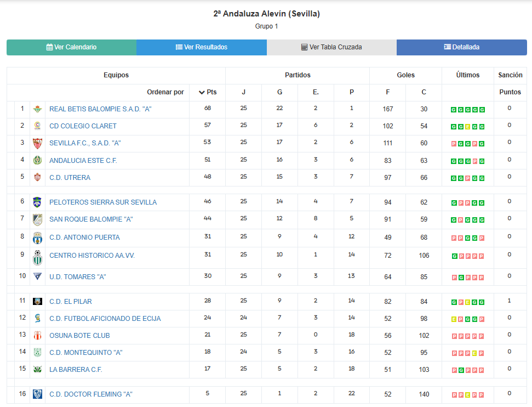Click the list icon in Detallada button

pos(448,47)
